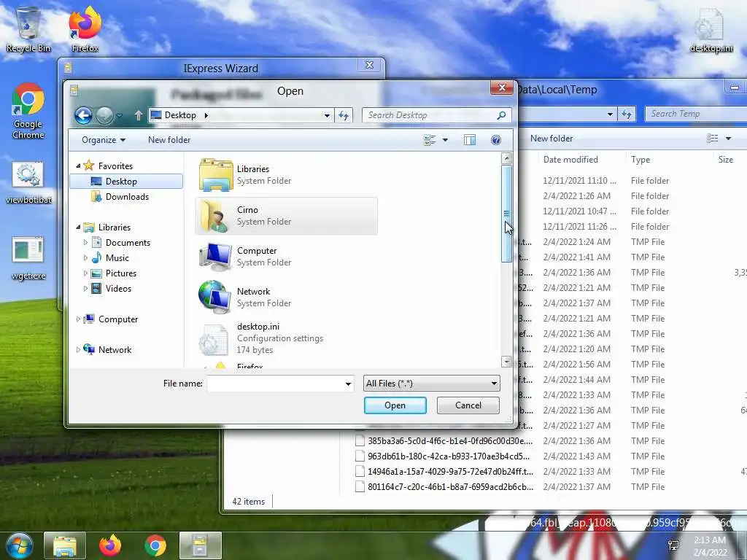The width and height of the screenshot is (747, 560).
Task: Open the view options dropdown arrow in Open dialog
Action: point(445,140)
